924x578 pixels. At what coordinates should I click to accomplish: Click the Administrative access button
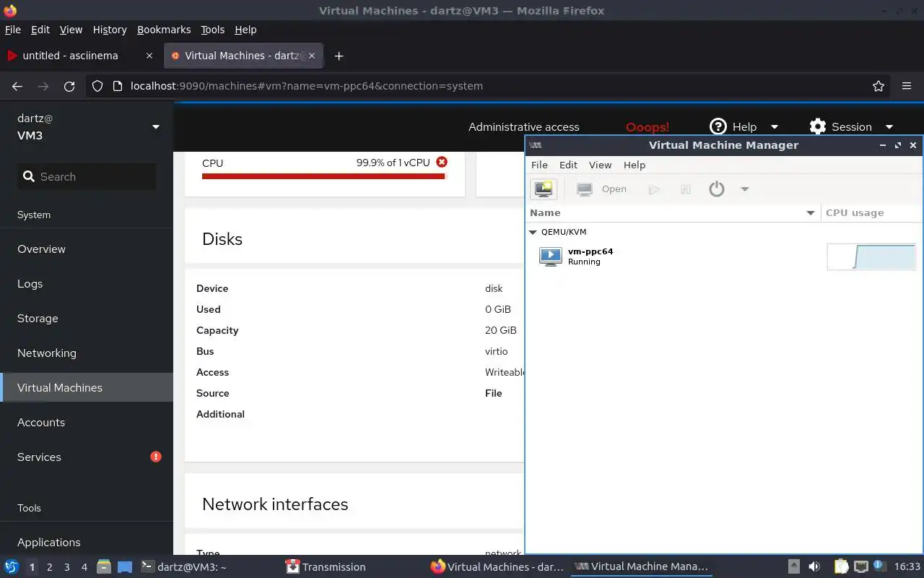click(523, 127)
